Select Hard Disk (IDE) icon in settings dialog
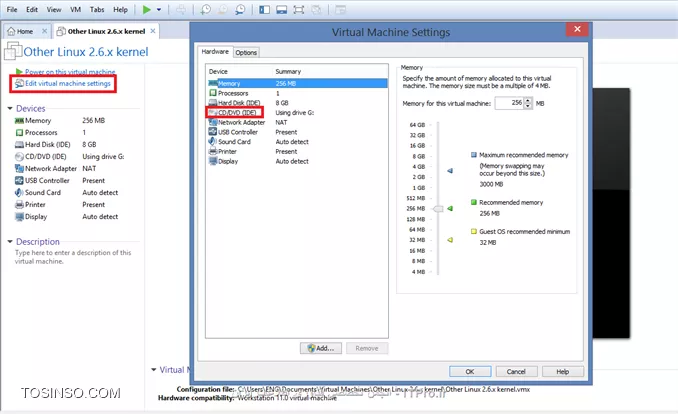The width and height of the screenshot is (678, 414). (213, 103)
